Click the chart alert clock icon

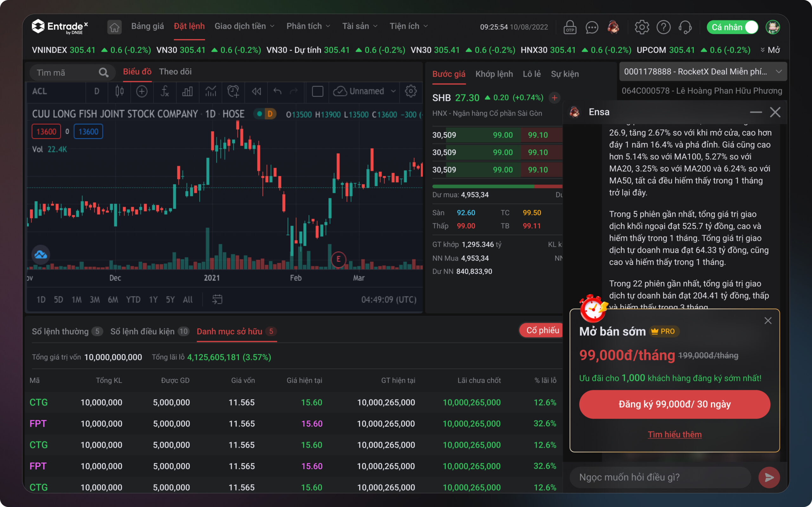(233, 91)
